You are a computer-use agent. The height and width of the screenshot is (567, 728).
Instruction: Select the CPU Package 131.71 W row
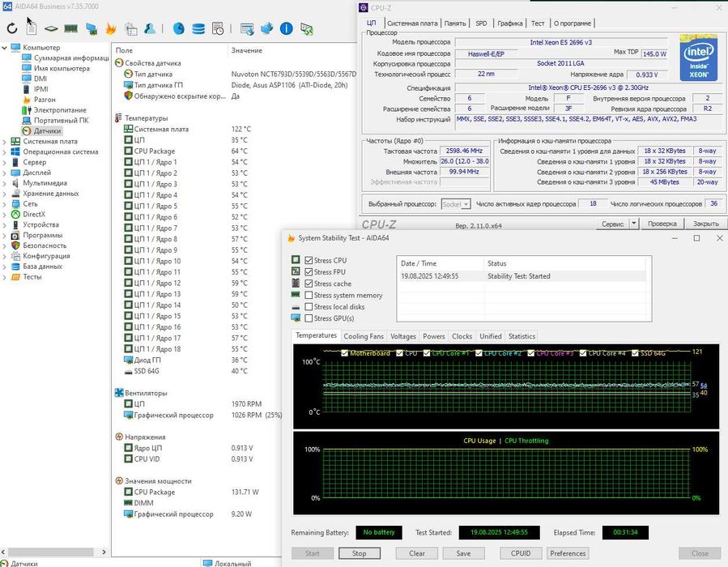point(195,492)
